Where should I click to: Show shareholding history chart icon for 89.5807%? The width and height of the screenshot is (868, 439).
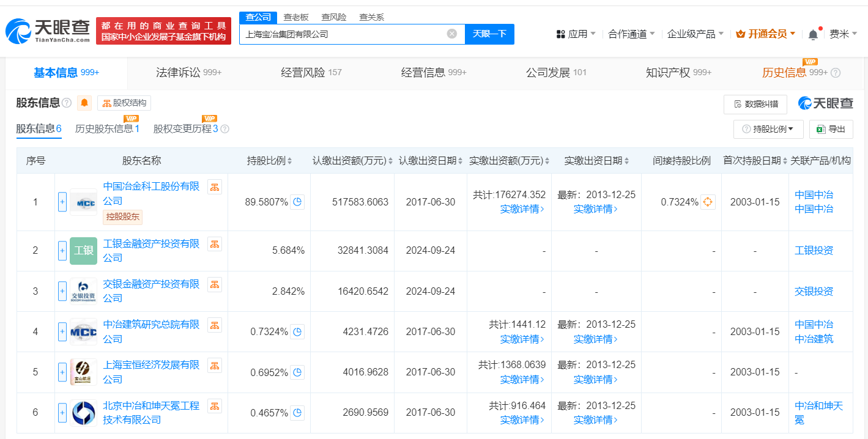(x=297, y=202)
